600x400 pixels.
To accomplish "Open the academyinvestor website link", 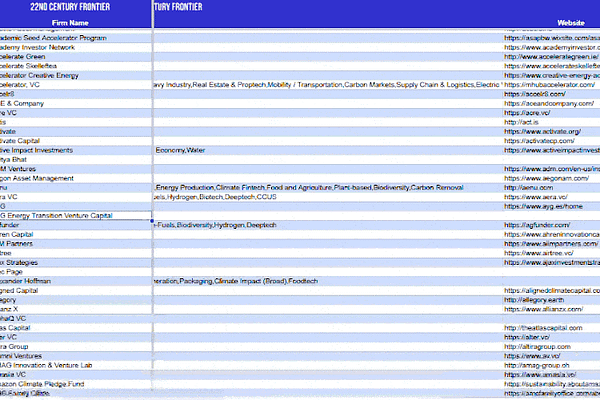I will tap(552, 47).
